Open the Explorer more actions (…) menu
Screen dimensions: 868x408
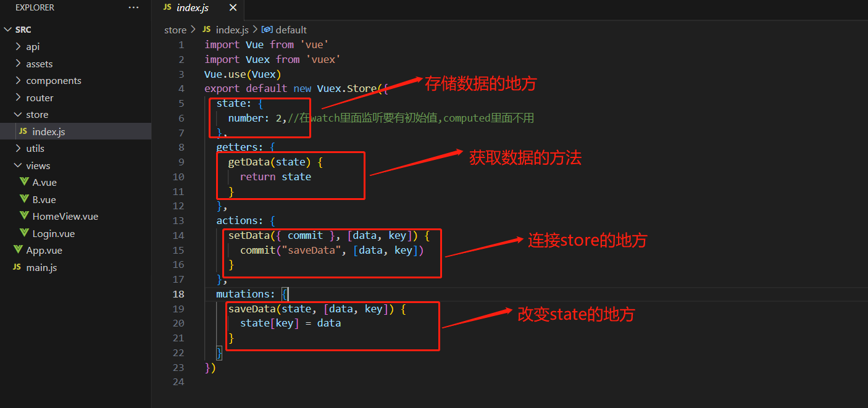coord(133,7)
